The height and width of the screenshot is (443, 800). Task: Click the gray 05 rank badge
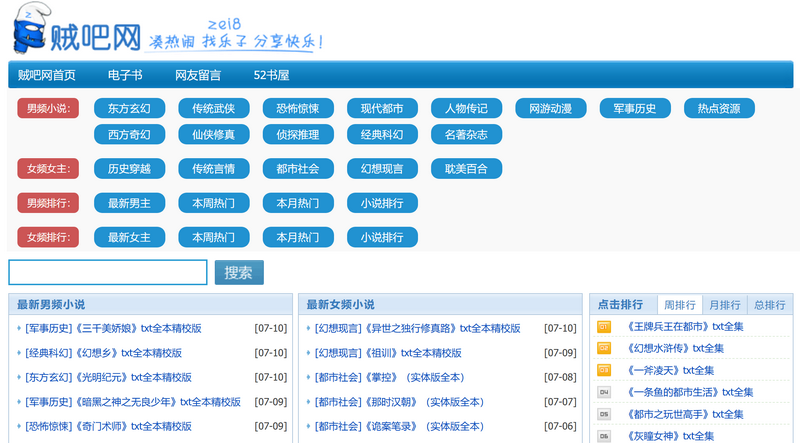click(604, 414)
